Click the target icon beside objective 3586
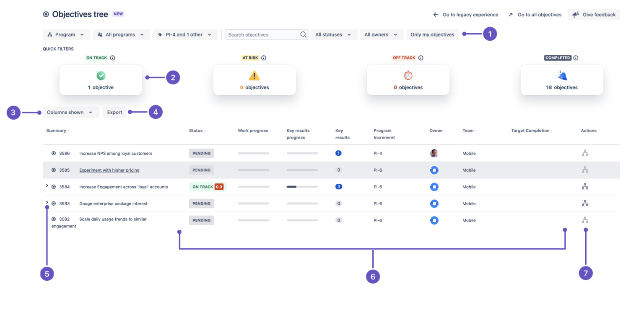The width and height of the screenshot is (644, 316). point(53,153)
